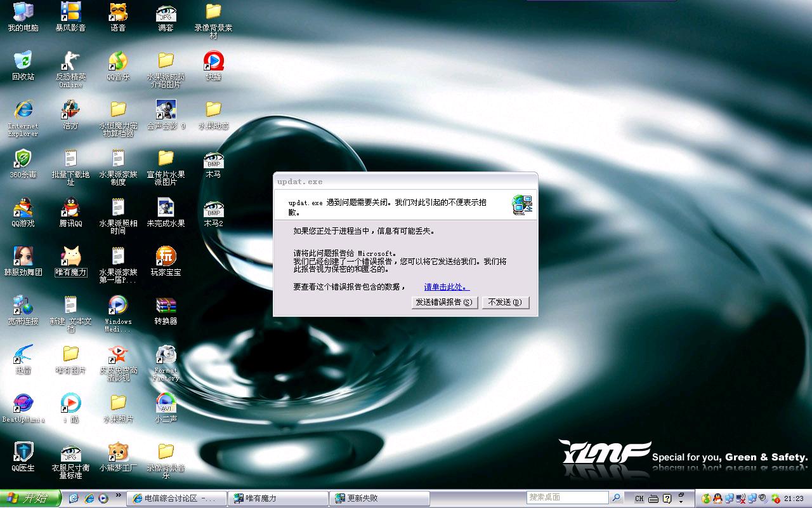Viewport: 812px width, 508px height.
Task: Launch Windows Media Player desktop shortcut
Action: point(118,314)
